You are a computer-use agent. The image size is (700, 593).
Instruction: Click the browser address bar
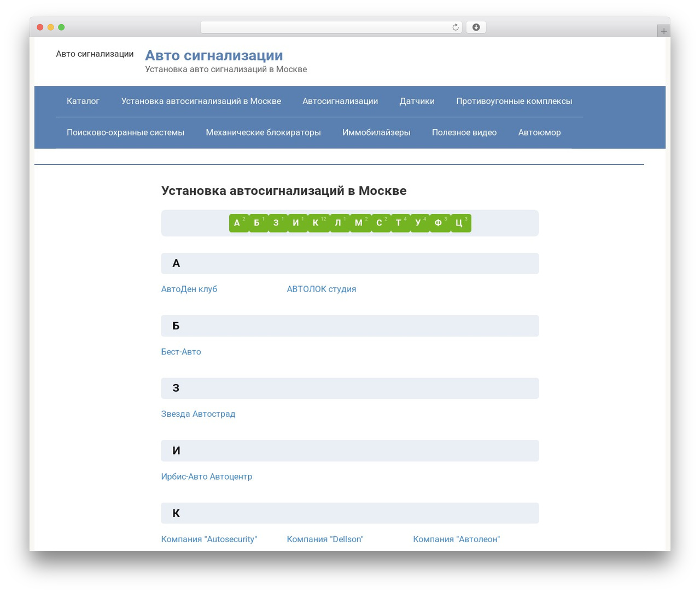pos(331,27)
